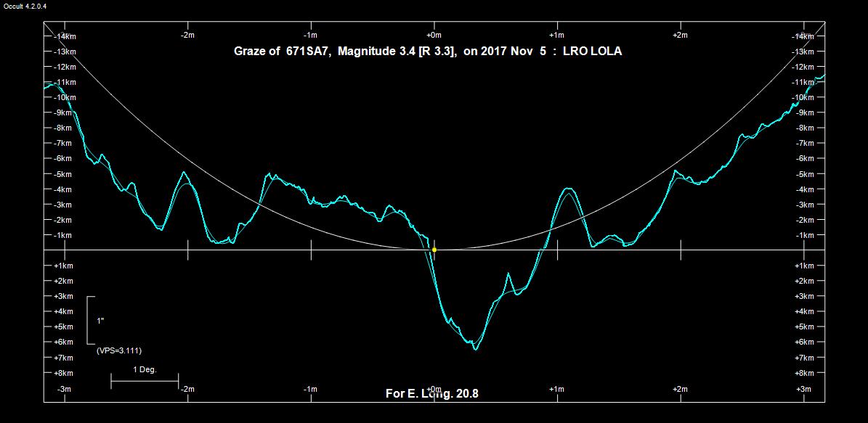Click the -2m label on top axis

tap(187, 35)
